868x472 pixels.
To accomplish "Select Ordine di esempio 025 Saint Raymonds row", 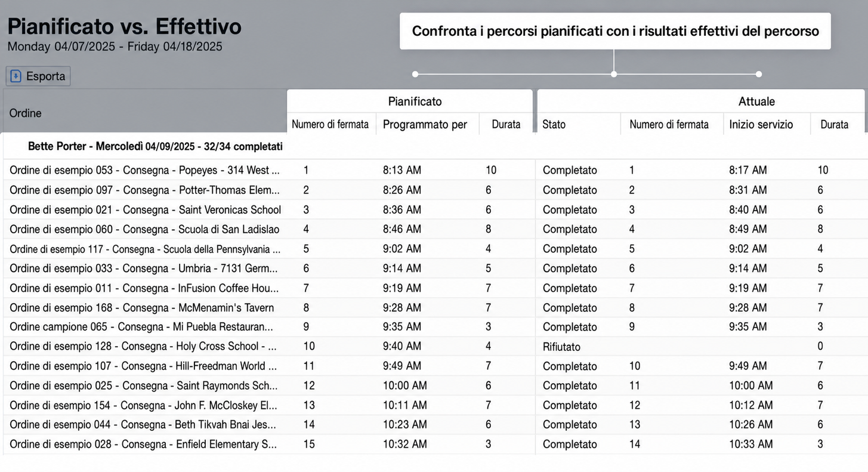I will tap(435, 385).
